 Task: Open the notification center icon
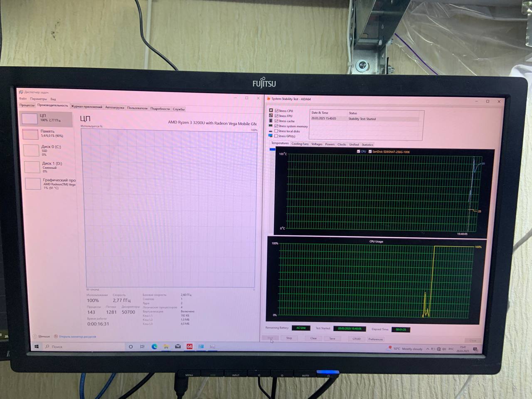pos(475,349)
